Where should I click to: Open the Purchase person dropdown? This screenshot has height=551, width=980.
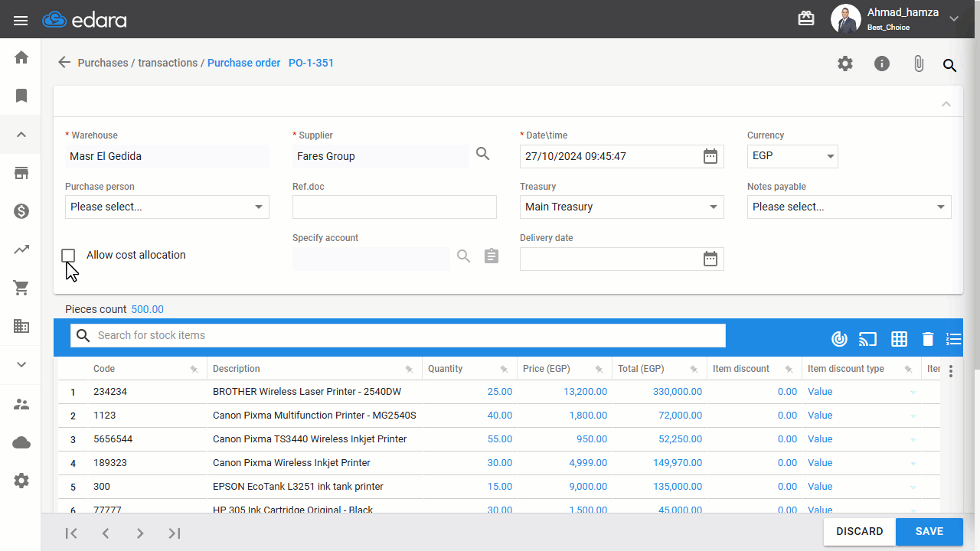pyautogui.click(x=167, y=207)
